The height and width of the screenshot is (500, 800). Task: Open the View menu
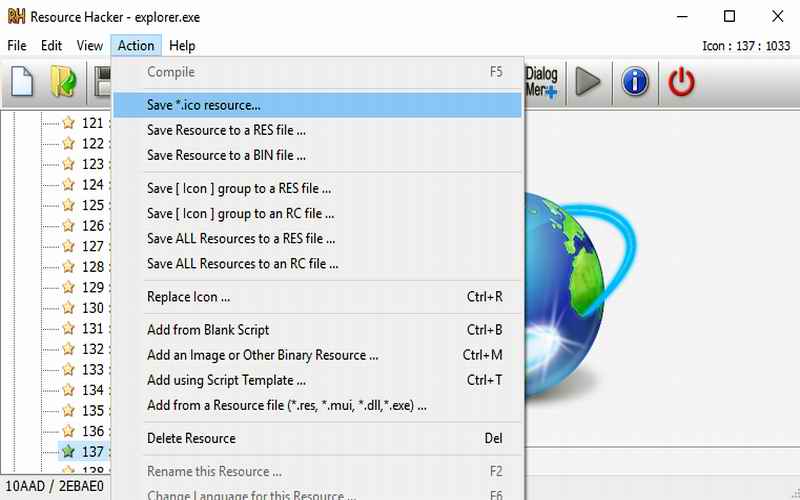(90, 46)
